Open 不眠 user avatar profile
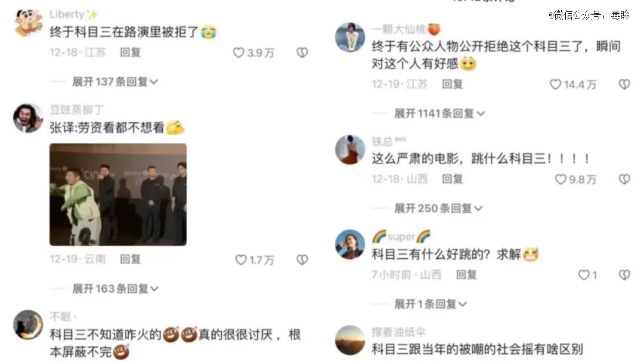 28,324
